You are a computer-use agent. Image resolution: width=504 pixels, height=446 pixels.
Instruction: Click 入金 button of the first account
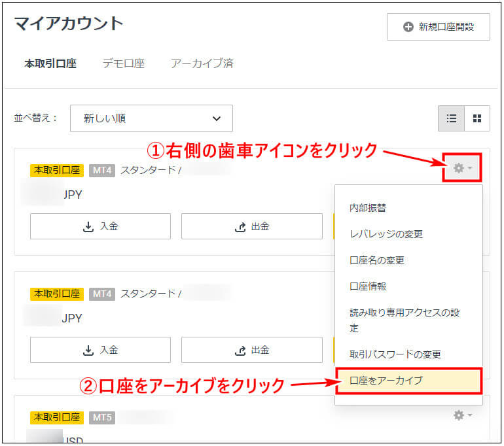(100, 226)
